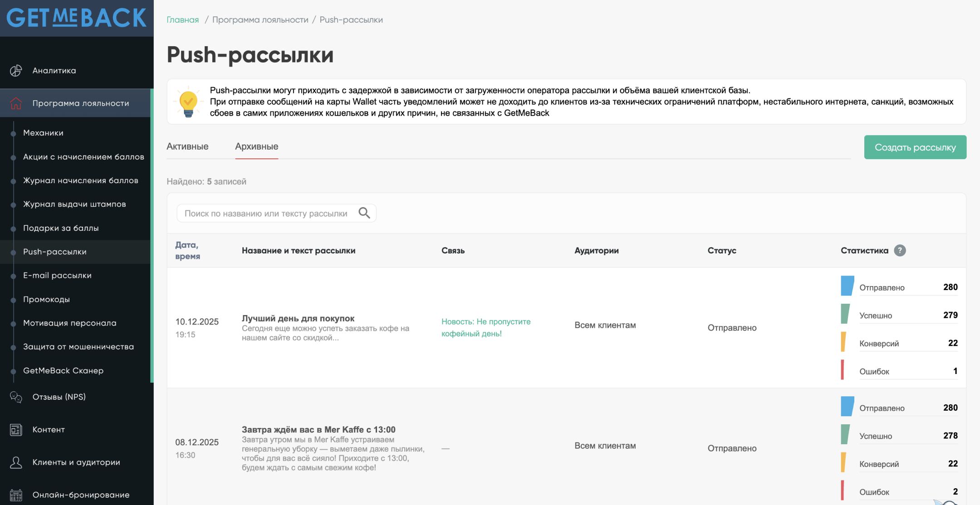Select the Архивные tab
Viewport: 980px width, 505px height.
pos(256,146)
